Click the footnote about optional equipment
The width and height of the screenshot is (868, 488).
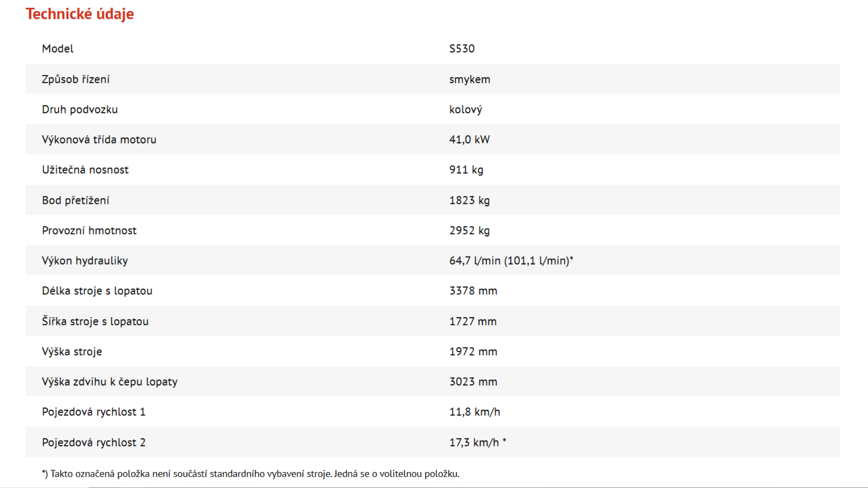coord(250,474)
